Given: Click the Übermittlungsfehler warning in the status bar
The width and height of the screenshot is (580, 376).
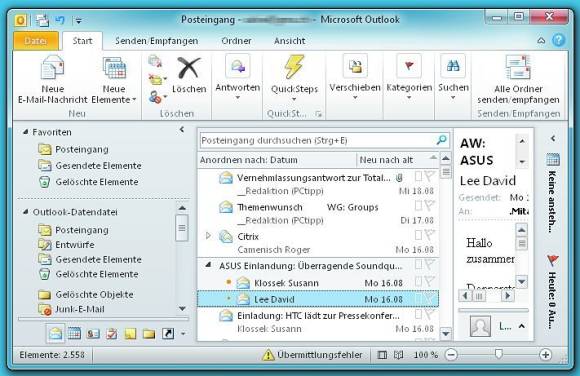Looking at the screenshot, I should point(312,355).
